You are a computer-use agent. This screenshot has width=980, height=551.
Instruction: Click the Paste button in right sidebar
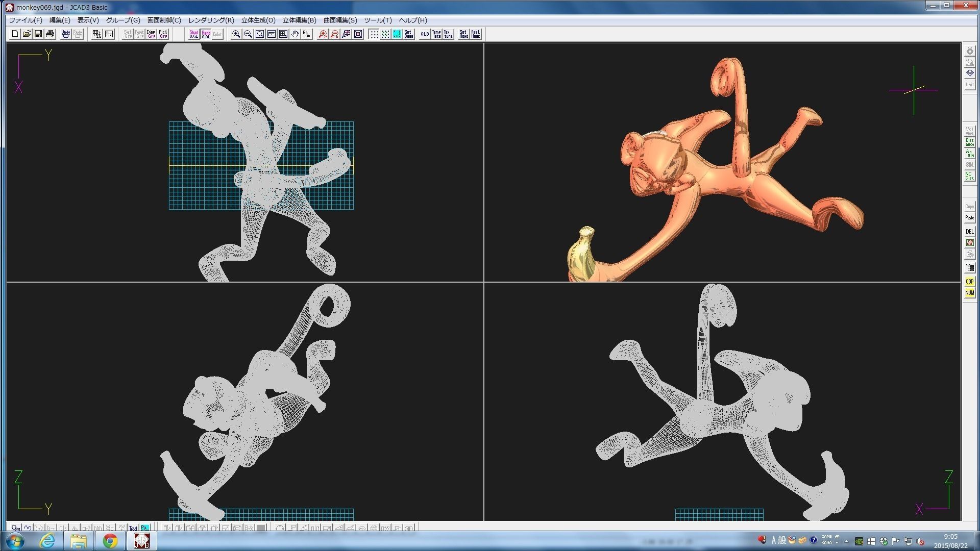(x=969, y=218)
